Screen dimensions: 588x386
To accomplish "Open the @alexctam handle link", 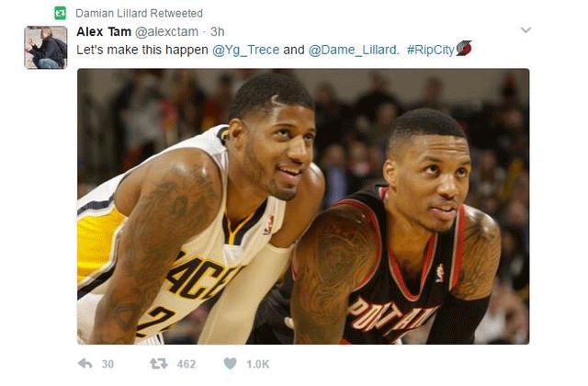I will point(166,32).
